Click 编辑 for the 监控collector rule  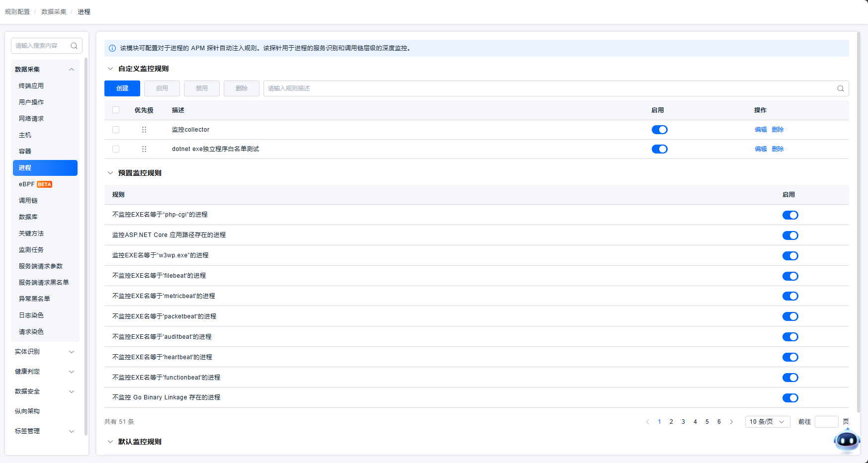(x=760, y=130)
